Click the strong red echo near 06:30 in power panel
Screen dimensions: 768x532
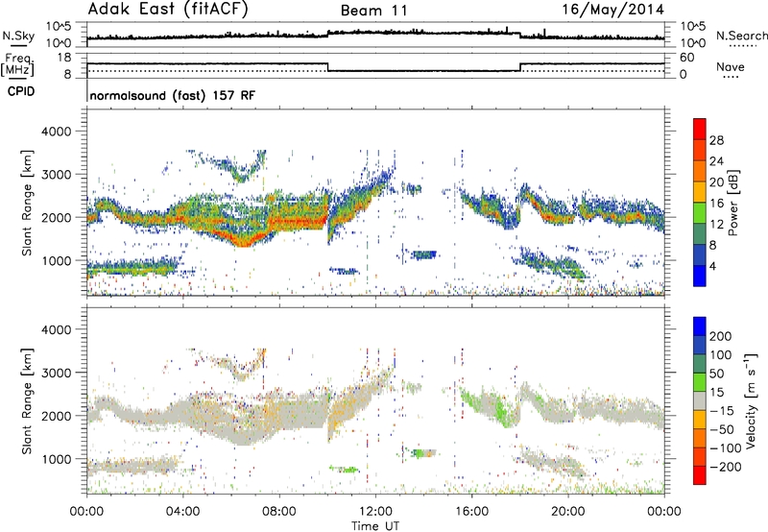coord(244,240)
